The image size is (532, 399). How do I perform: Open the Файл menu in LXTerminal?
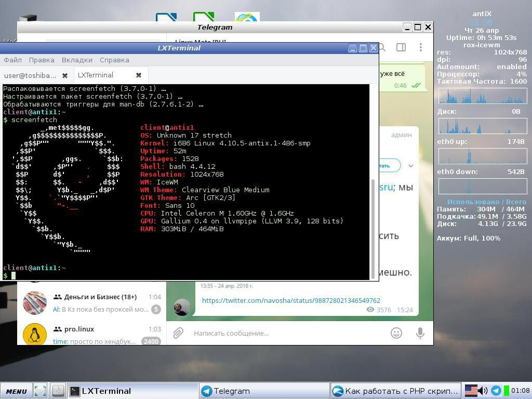[x=13, y=60]
